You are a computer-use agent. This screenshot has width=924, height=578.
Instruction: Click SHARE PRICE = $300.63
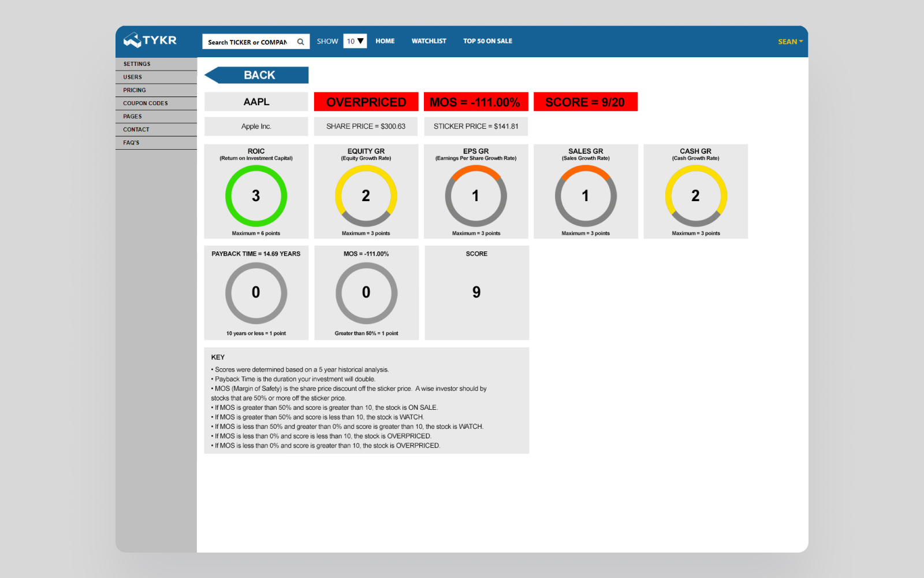(366, 127)
